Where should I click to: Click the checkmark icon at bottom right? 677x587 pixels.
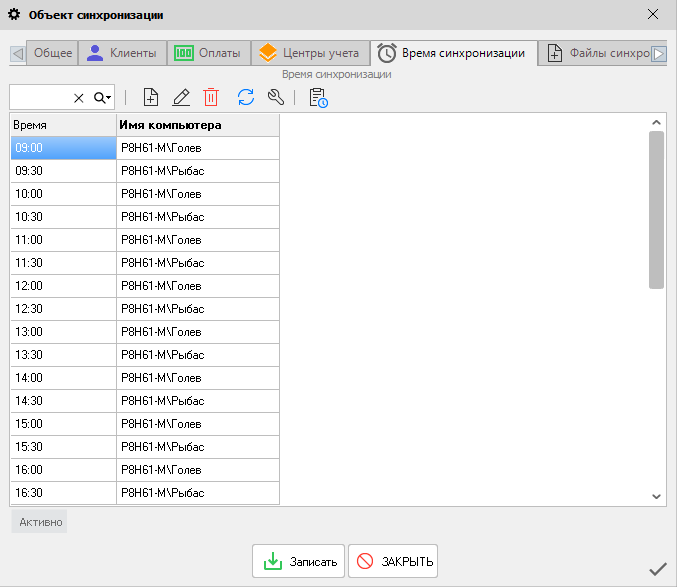[657, 569]
